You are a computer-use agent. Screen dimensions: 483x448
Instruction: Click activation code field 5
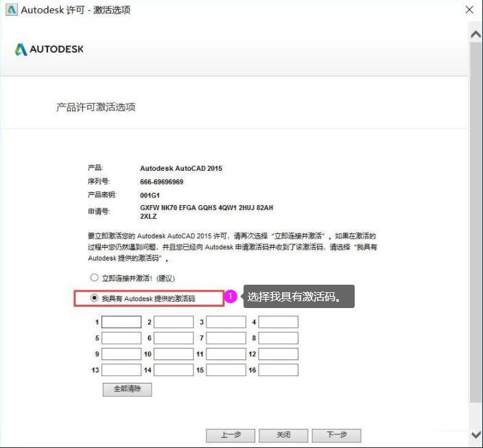pos(121,338)
